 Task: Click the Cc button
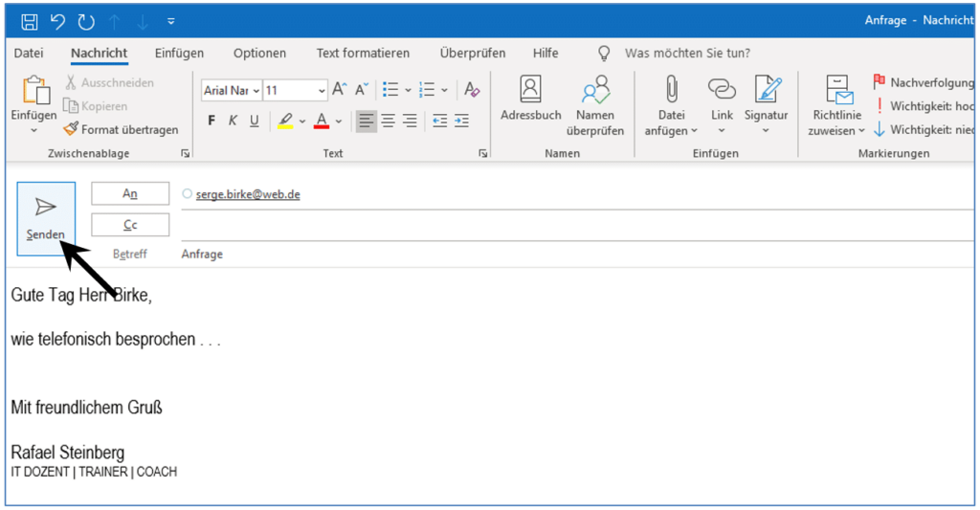pyautogui.click(x=130, y=225)
